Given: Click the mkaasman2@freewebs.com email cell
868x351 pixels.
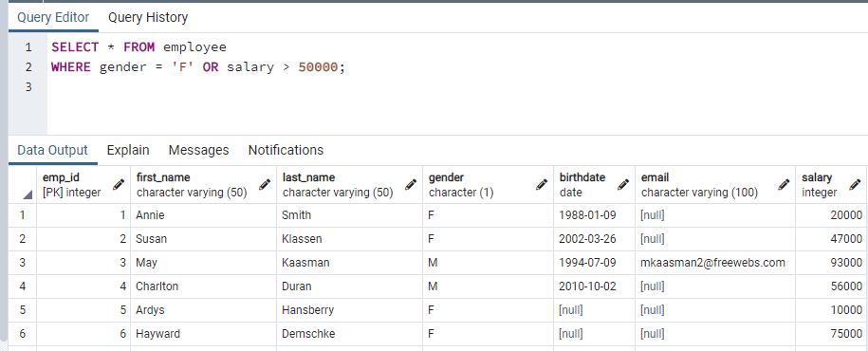Looking at the screenshot, I should pyautogui.click(x=715, y=263).
